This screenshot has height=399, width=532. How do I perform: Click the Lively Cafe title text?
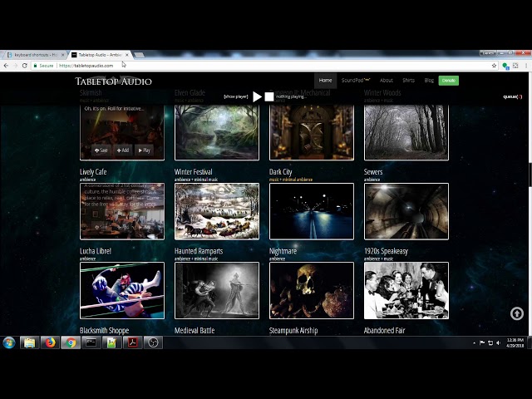pyautogui.click(x=93, y=172)
